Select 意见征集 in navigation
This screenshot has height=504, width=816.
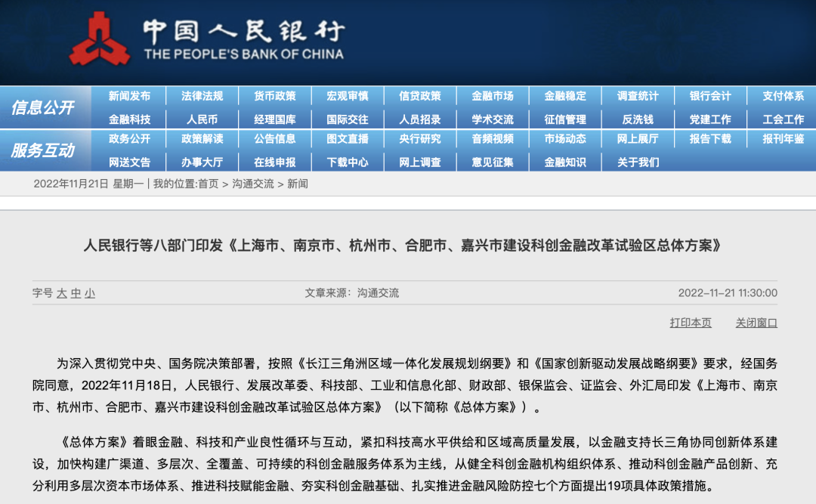493,162
